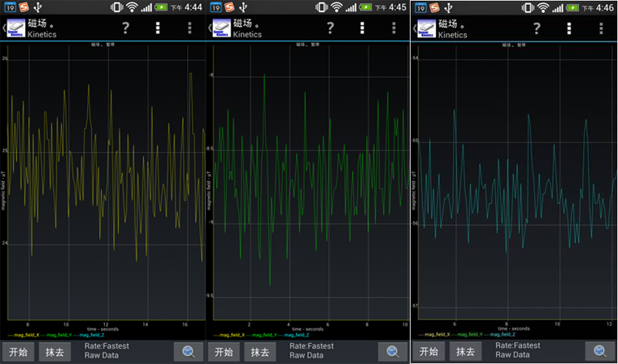Tap the green mag_field_Y legend on 4:45 screen
The width and height of the screenshot is (618, 364).
[x=260, y=336]
